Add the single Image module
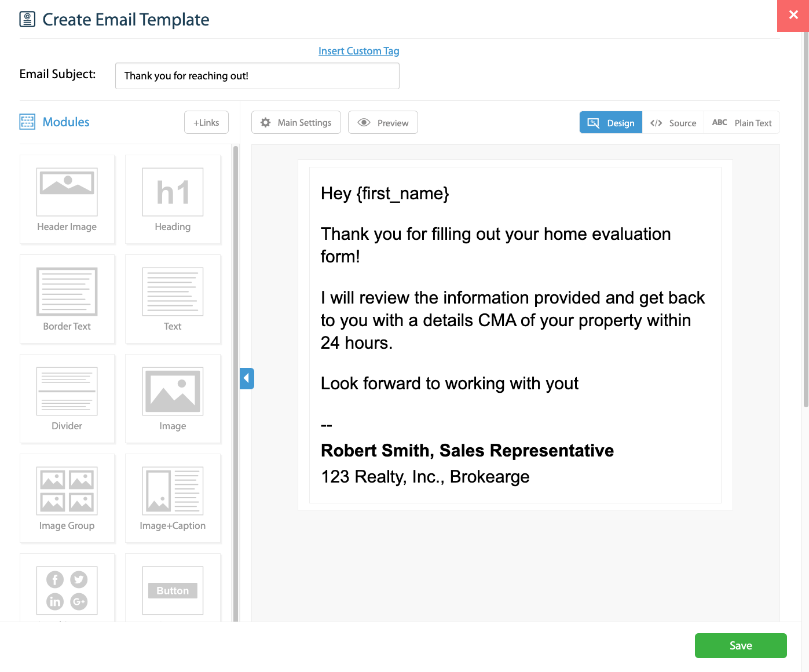This screenshot has width=809, height=672. click(x=173, y=399)
